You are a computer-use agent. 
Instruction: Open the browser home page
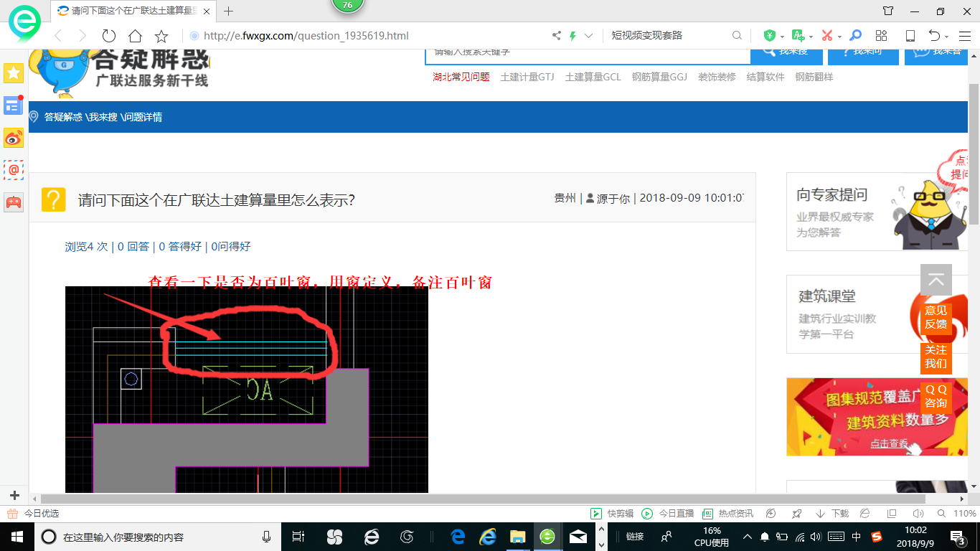coord(135,36)
